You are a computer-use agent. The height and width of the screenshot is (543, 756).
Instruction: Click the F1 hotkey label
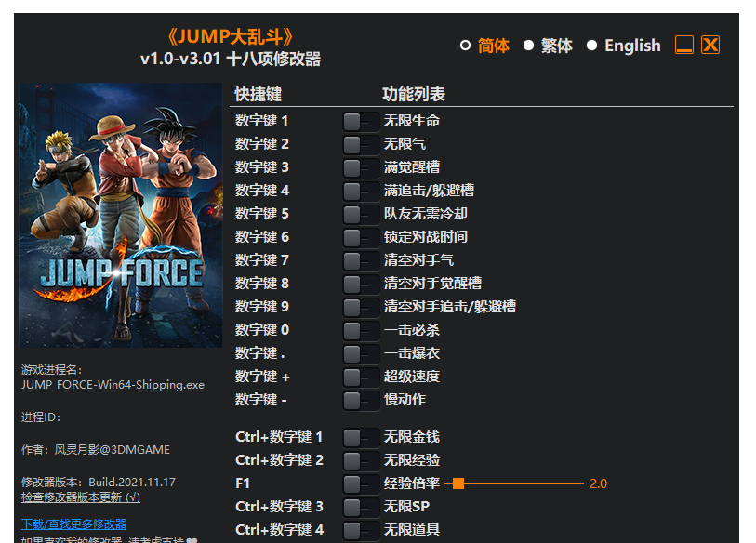pyautogui.click(x=243, y=483)
